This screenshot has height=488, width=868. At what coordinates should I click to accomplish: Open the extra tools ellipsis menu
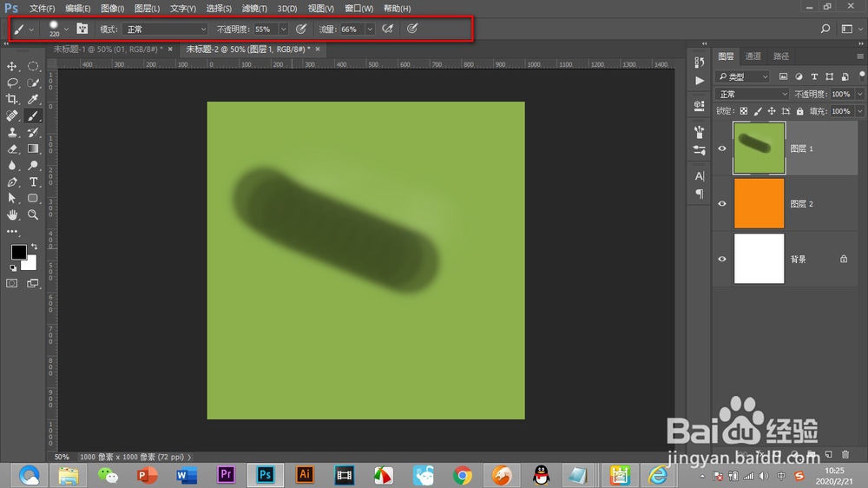point(11,232)
